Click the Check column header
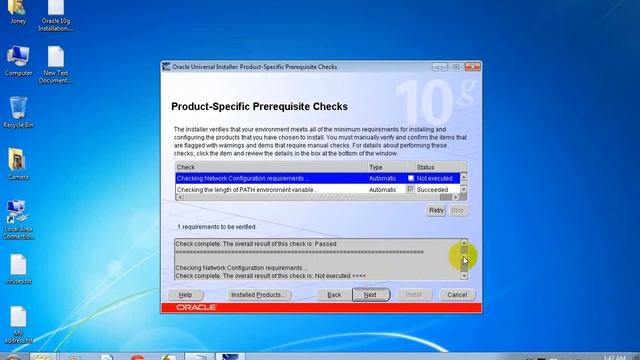Image resolution: width=640 pixels, height=360 pixels. point(271,167)
